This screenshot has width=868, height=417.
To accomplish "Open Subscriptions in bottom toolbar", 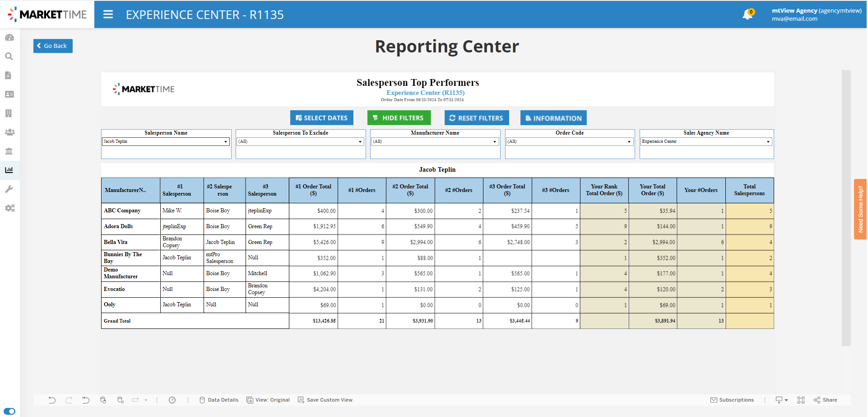I will click(x=732, y=400).
